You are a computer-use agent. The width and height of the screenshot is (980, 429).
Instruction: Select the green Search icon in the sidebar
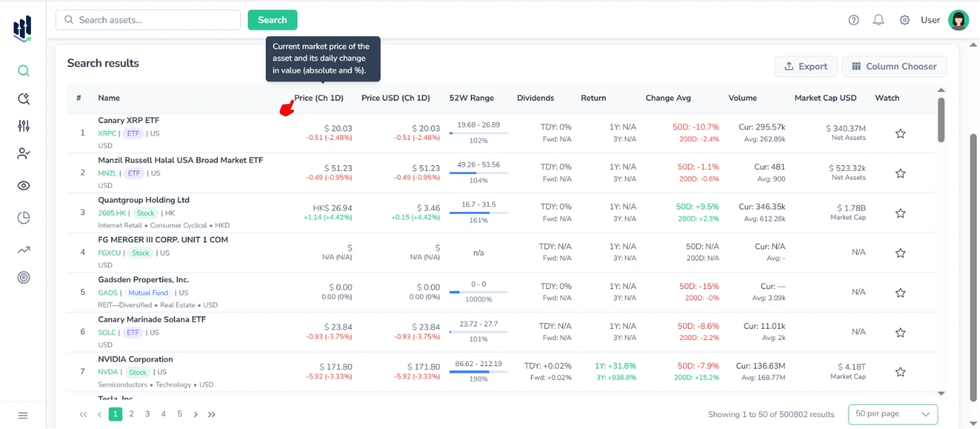(23, 71)
